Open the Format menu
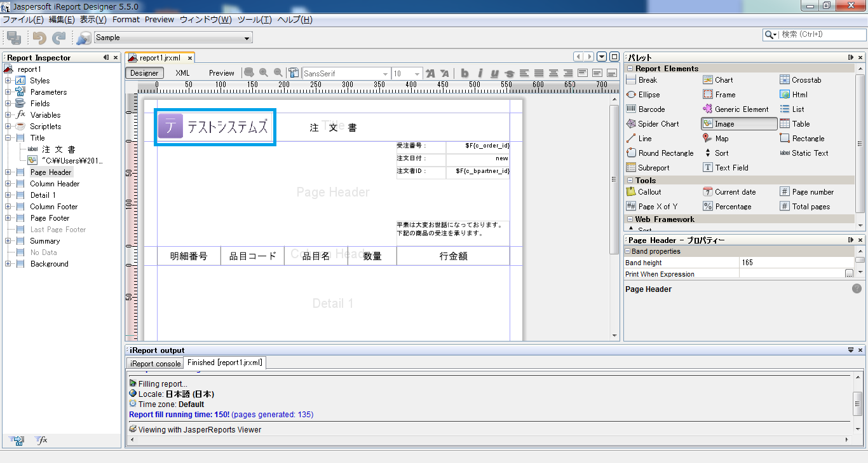The width and height of the screenshot is (868, 463). 126,20
